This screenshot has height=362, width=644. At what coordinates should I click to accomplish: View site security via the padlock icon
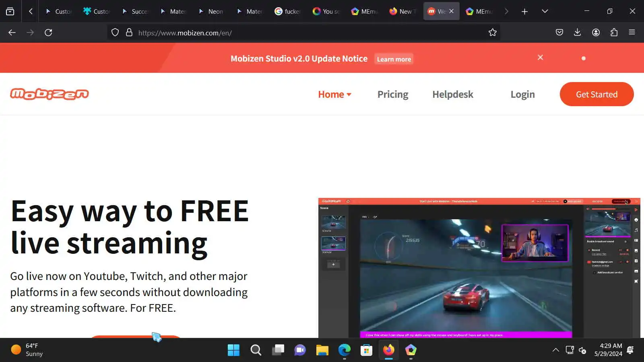point(129,33)
